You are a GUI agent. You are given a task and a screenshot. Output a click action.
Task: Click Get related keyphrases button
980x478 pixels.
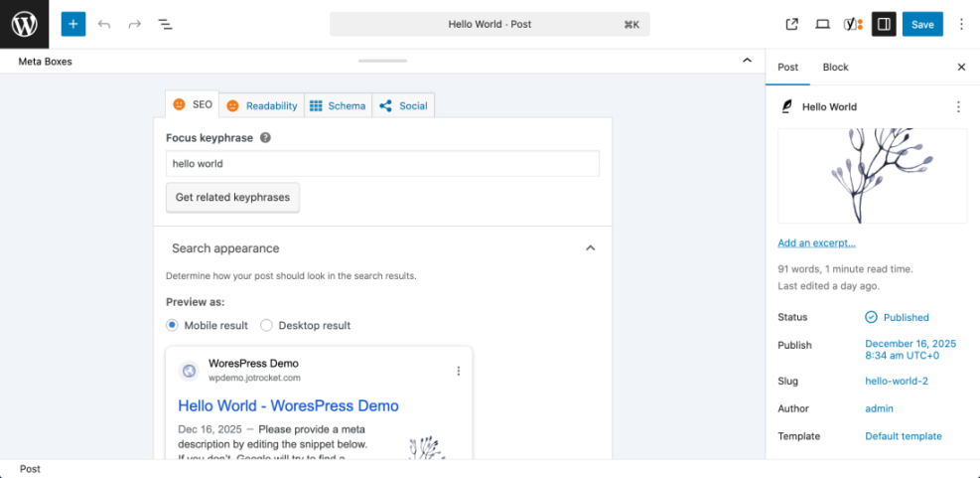click(232, 197)
